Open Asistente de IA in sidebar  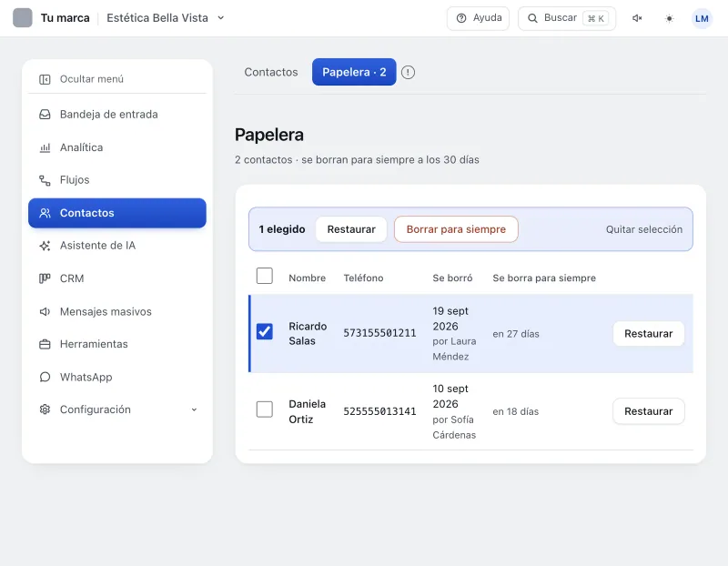(117, 246)
